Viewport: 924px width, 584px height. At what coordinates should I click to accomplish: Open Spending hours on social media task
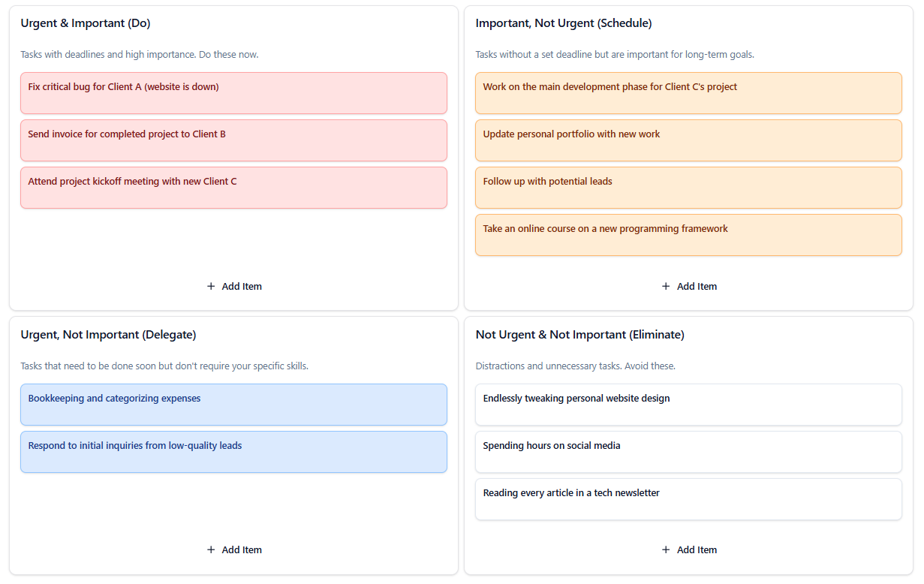pyautogui.click(x=688, y=452)
